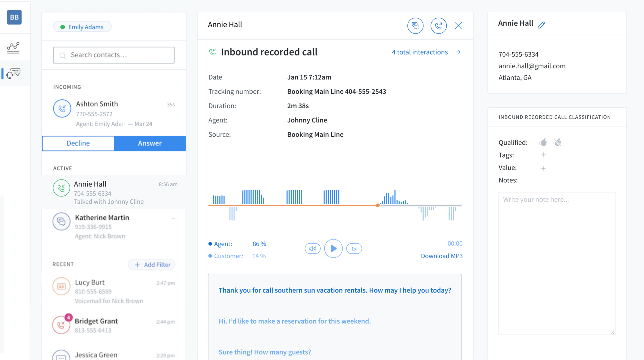644x360 pixels.
Task: Start an outbound call to Annie Hall
Action: [439, 25]
